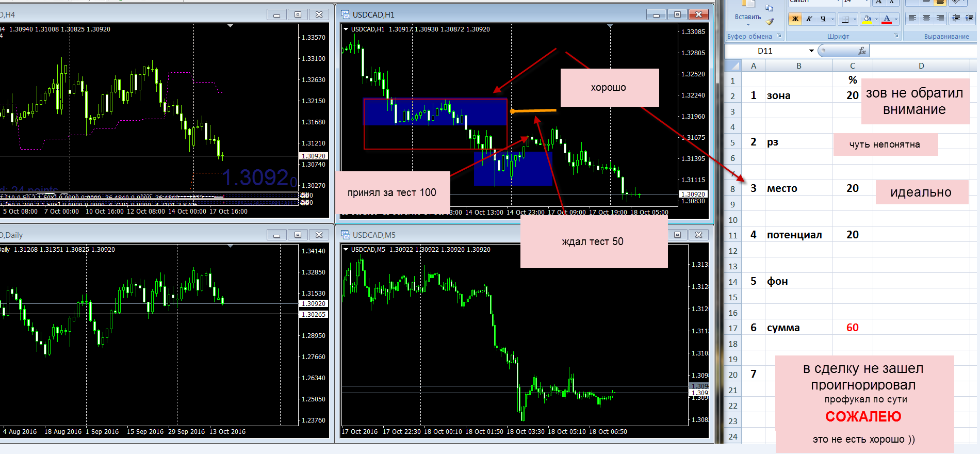980x454 pixels.
Task: Select column C header
Action: [853, 66]
